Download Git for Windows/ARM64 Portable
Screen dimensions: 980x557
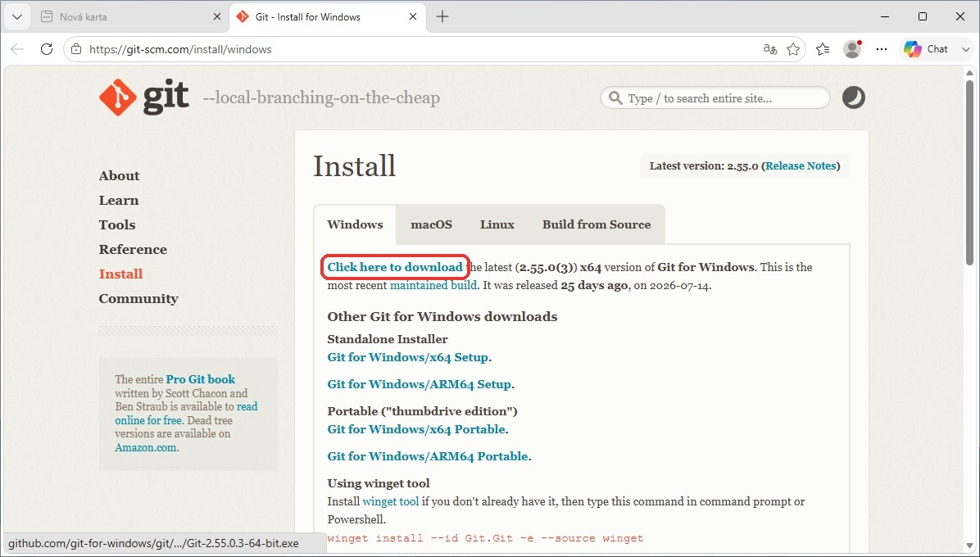pos(428,456)
